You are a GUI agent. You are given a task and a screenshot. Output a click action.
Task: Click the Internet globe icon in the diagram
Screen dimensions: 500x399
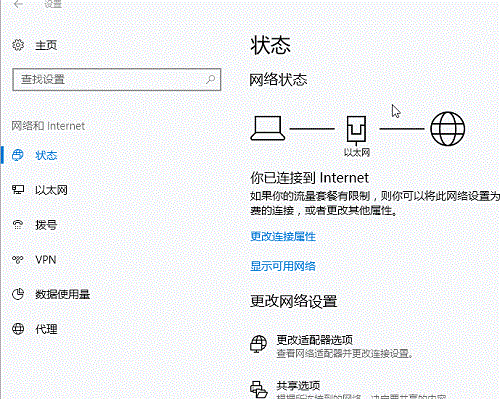pos(448,129)
